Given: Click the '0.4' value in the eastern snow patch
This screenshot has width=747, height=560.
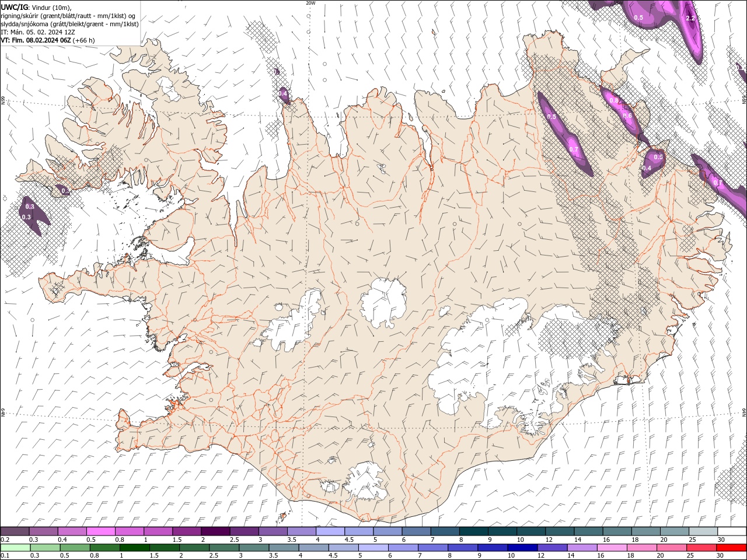Looking at the screenshot, I should tap(647, 168).
